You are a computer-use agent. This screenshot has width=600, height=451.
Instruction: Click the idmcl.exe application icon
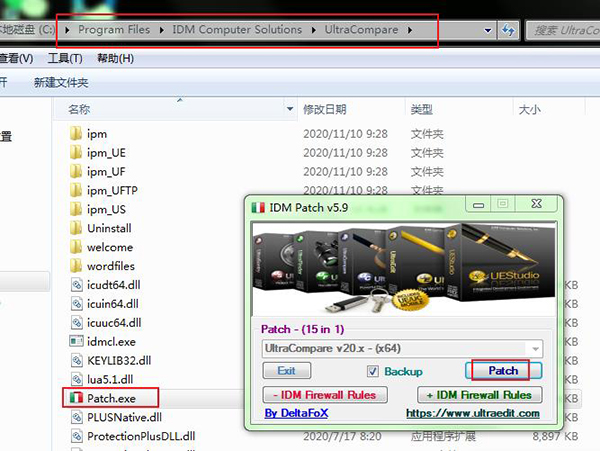click(x=76, y=341)
